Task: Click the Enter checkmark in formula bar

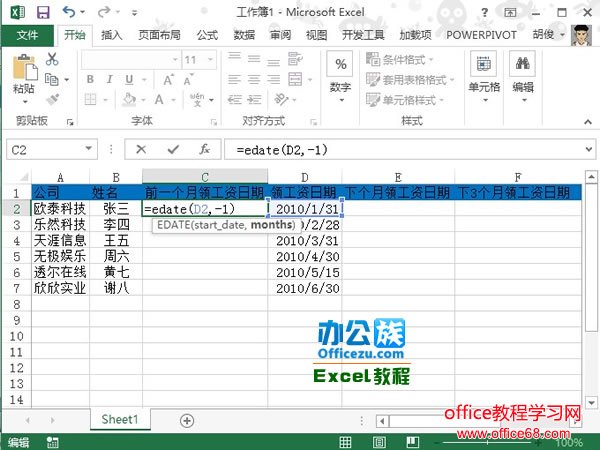Action: pyautogui.click(x=173, y=149)
